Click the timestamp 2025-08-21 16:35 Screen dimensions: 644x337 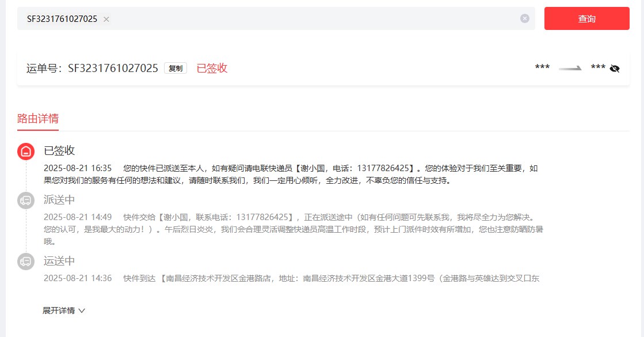pyautogui.click(x=78, y=168)
